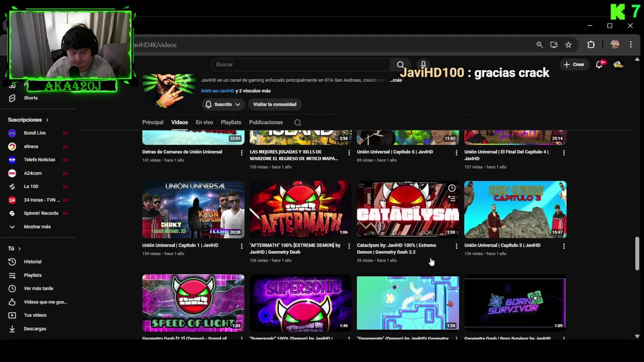Open notifications bell in header
The height and width of the screenshot is (362, 644).
tap(599, 64)
